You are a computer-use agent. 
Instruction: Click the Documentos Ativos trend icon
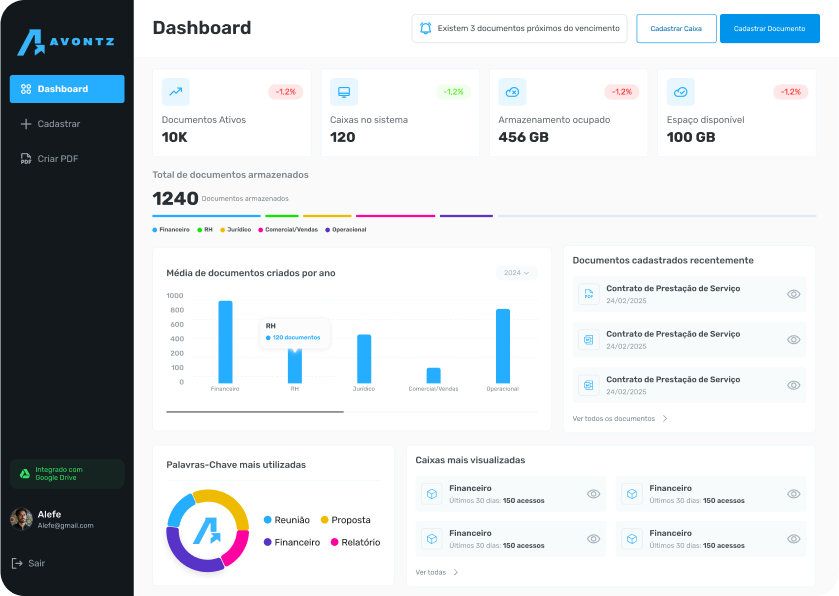(176, 92)
